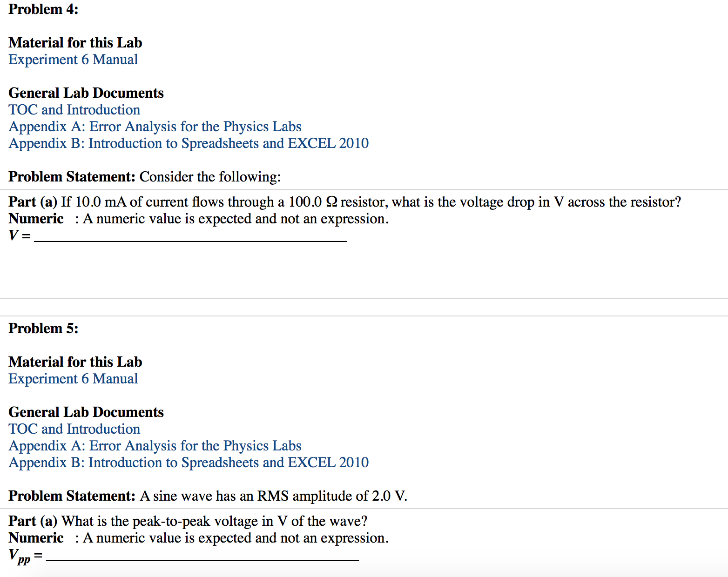Open TOC and Introduction link in Problem 4
This screenshot has width=728, height=577.
pyautogui.click(x=74, y=110)
